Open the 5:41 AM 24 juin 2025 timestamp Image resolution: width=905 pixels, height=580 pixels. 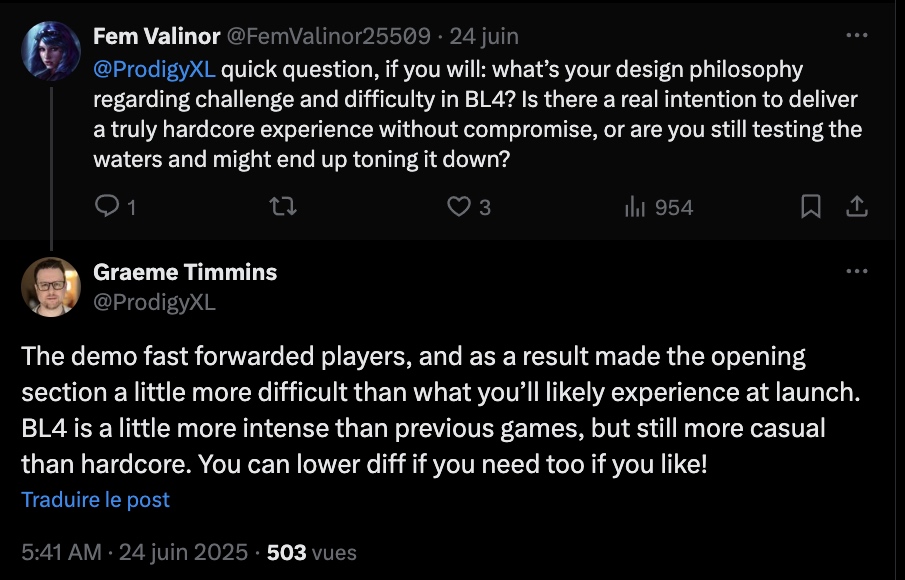point(134,552)
